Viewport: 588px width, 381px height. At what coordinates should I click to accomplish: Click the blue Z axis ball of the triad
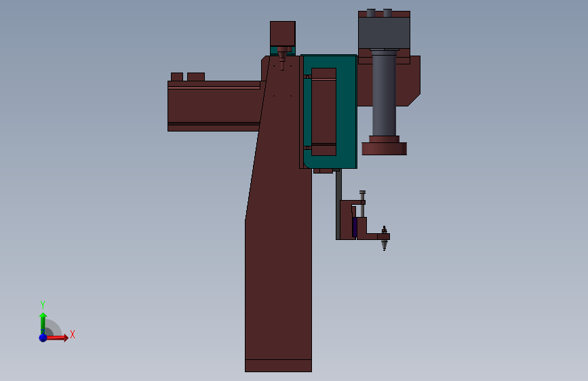click(43, 338)
